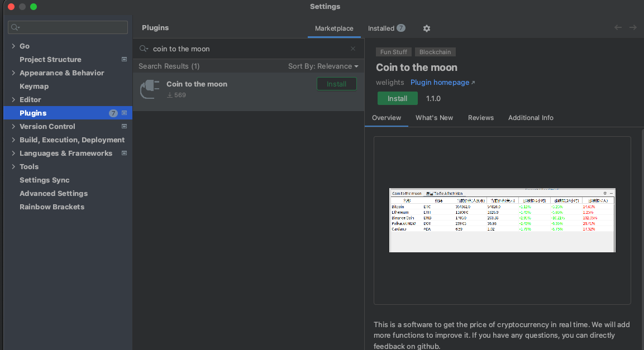Select Settings Sync item
The image size is (644, 350).
[x=44, y=180]
